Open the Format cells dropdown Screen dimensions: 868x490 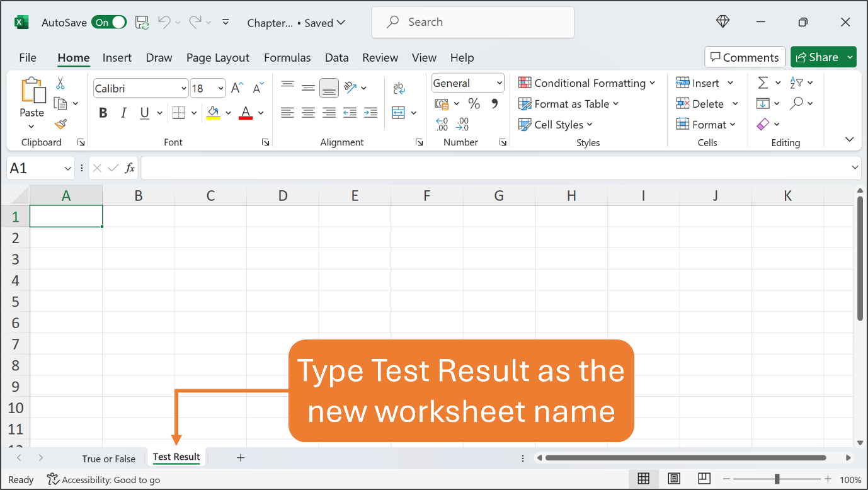pos(733,125)
